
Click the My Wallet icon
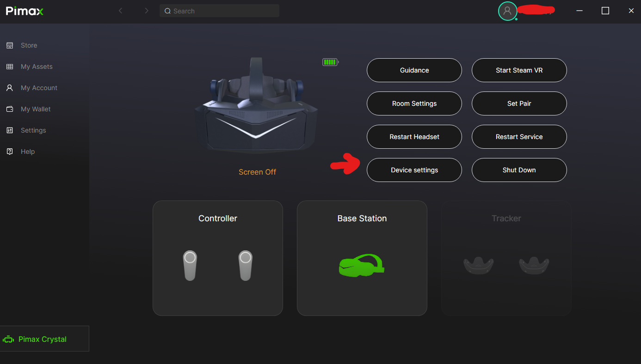point(9,109)
